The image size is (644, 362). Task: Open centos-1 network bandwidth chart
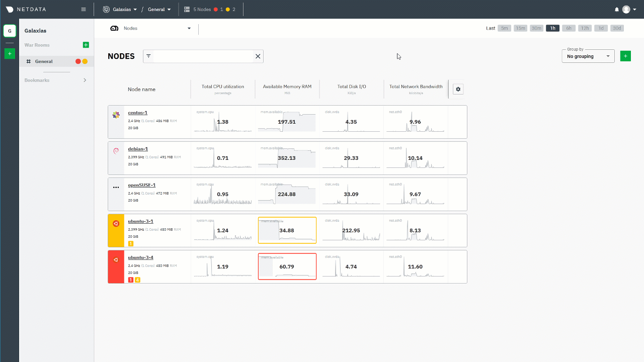point(416,122)
